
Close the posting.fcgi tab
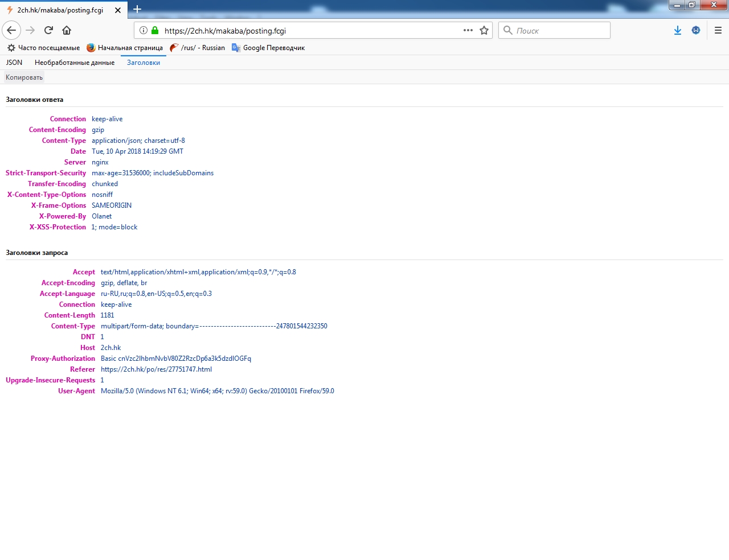click(118, 10)
